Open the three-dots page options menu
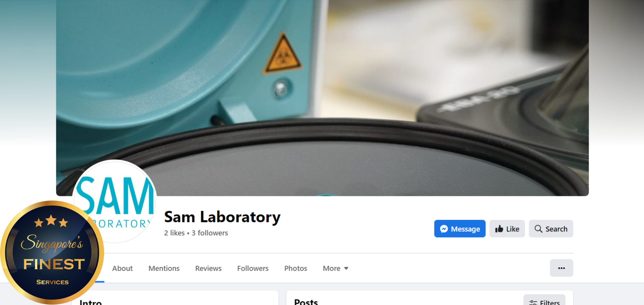Viewport: 644px width, 305px height. pyautogui.click(x=561, y=268)
